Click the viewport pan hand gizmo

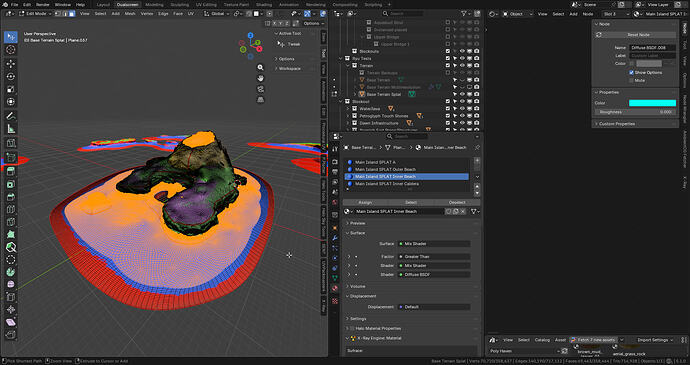tap(261, 78)
